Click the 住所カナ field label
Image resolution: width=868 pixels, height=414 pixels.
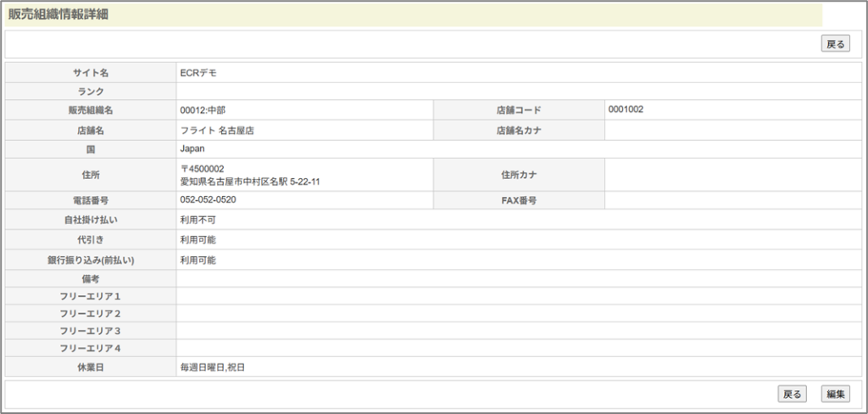pos(519,175)
